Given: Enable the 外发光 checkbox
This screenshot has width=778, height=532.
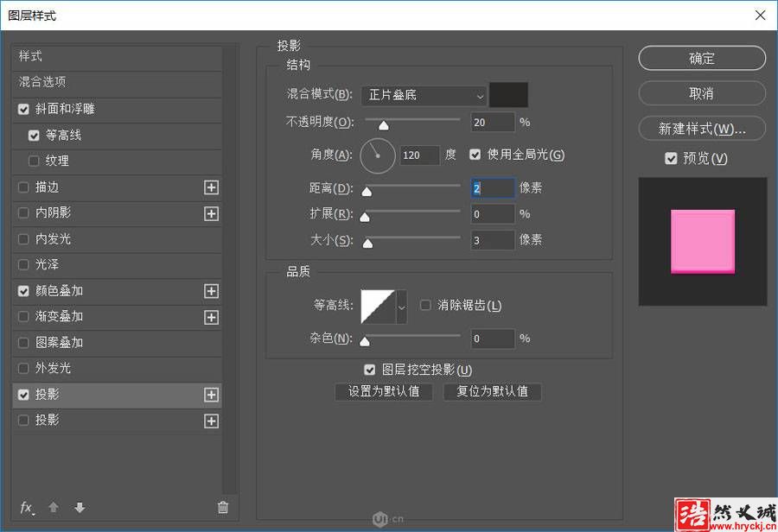Looking at the screenshot, I should coord(23,369).
